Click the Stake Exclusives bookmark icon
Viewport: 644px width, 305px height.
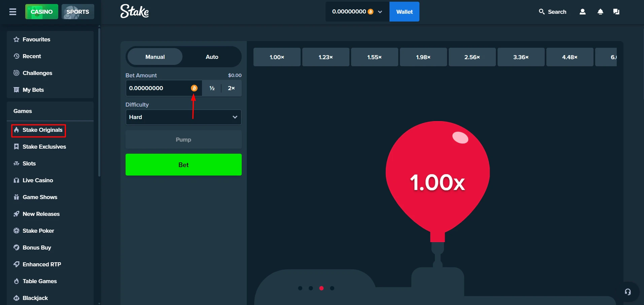(x=16, y=147)
